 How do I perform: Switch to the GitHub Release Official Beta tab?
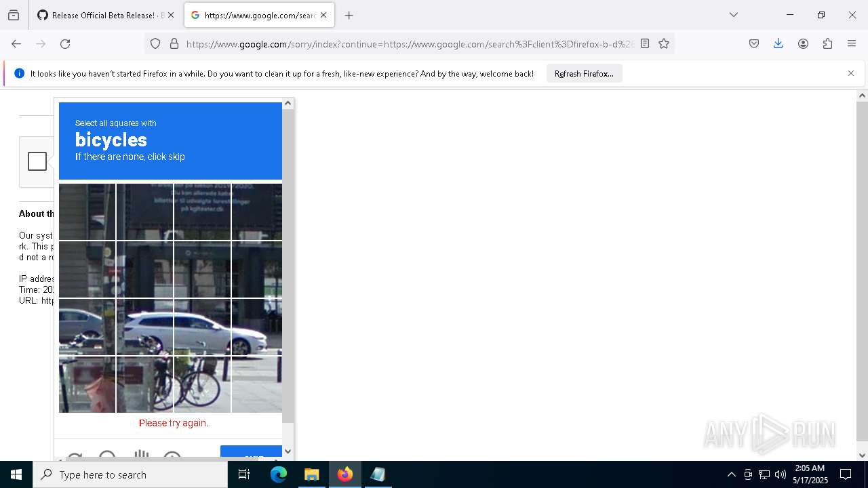point(104,15)
